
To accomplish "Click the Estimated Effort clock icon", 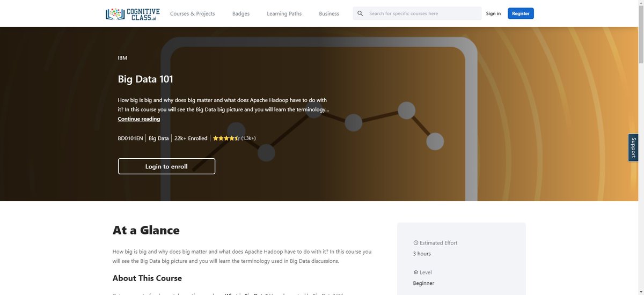I will 416,243.
